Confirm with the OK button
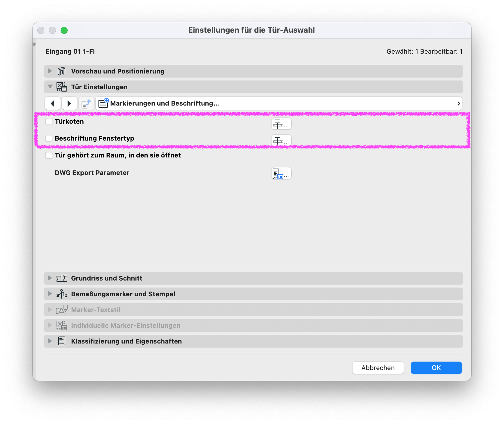The width and height of the screenshot is (504, 424). click(x=436, y=368)
